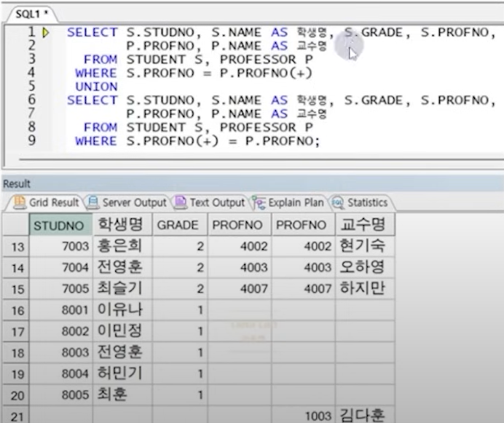Open the Grid Result tab

[46, 202]
